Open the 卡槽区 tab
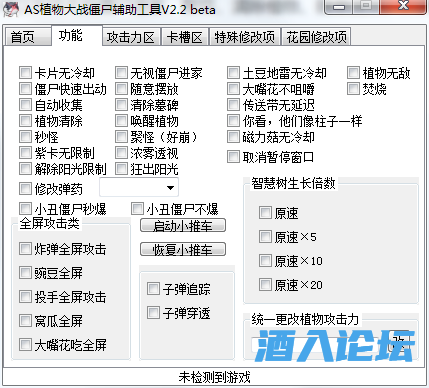 [x=184, y=37]
